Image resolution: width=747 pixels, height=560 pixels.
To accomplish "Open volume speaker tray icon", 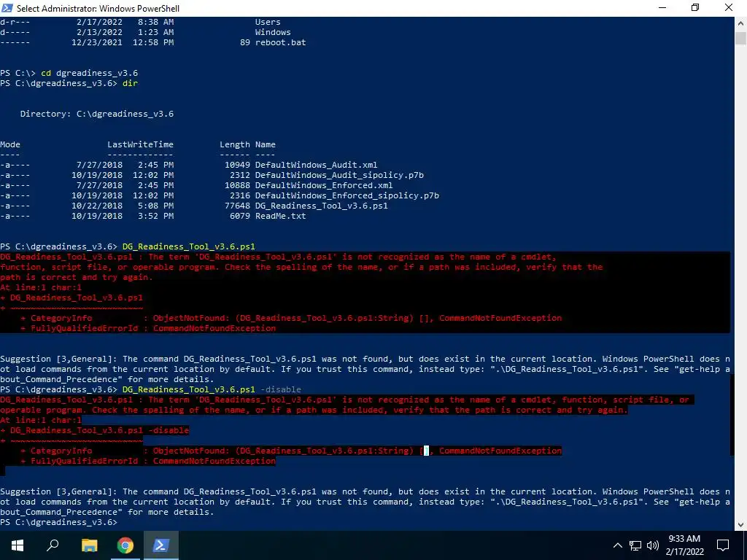I will click(653, 545).
